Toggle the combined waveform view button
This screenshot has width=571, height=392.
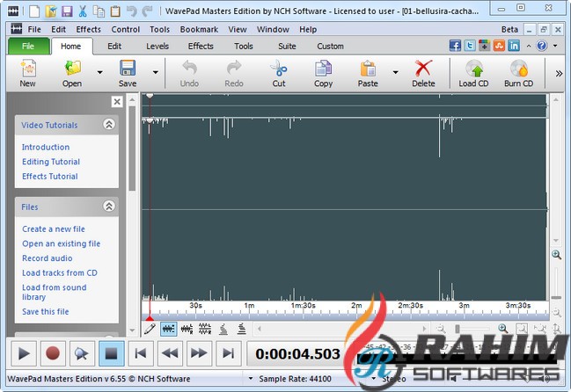tap(168, 329)
